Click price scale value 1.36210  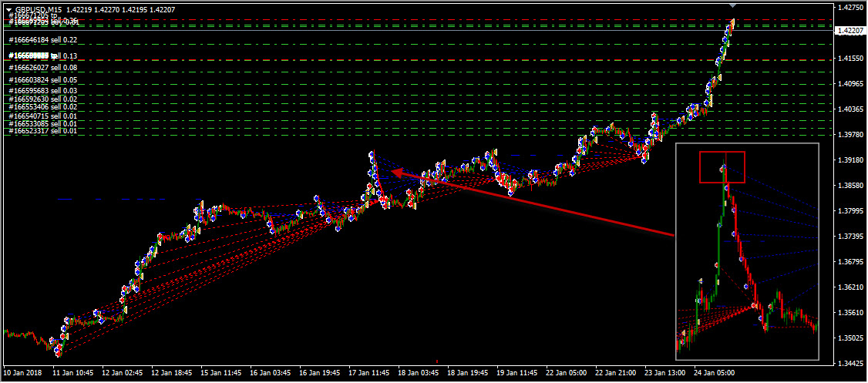click(851, 287)
